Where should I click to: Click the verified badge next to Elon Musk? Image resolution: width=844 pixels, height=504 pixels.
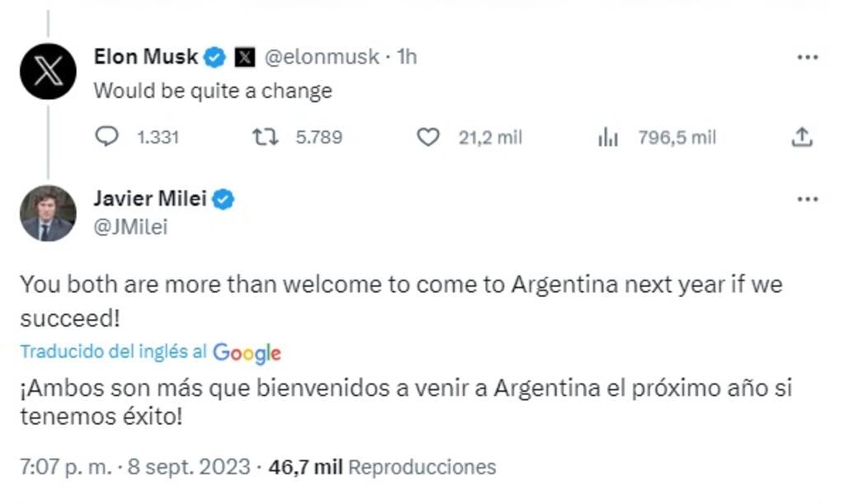coord(215,56)
